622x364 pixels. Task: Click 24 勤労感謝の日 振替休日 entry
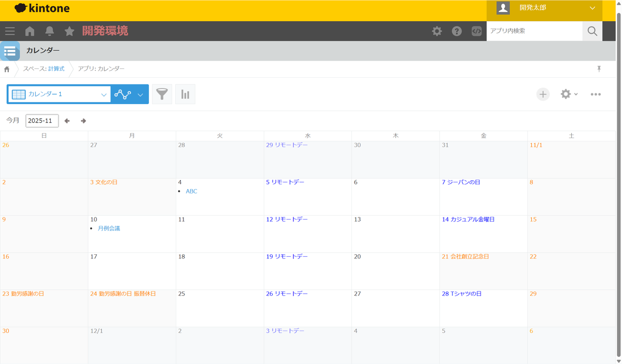(123, 294)
